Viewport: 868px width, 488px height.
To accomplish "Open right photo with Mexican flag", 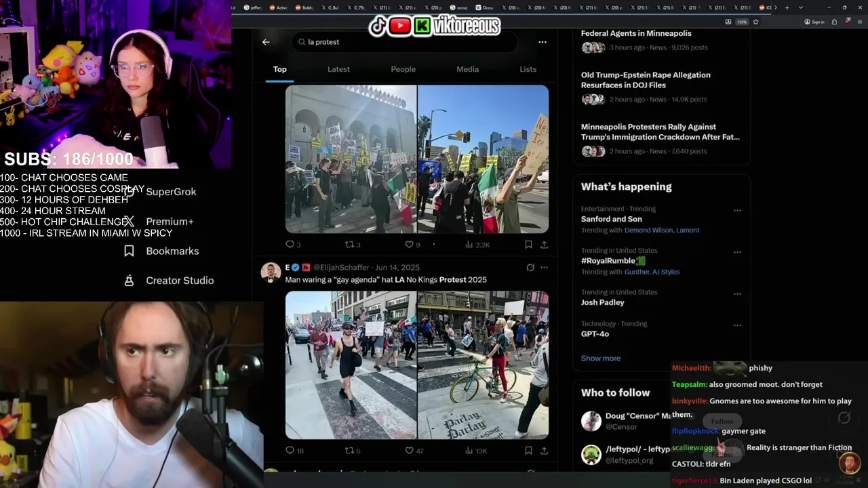I will tap(483, 159).
